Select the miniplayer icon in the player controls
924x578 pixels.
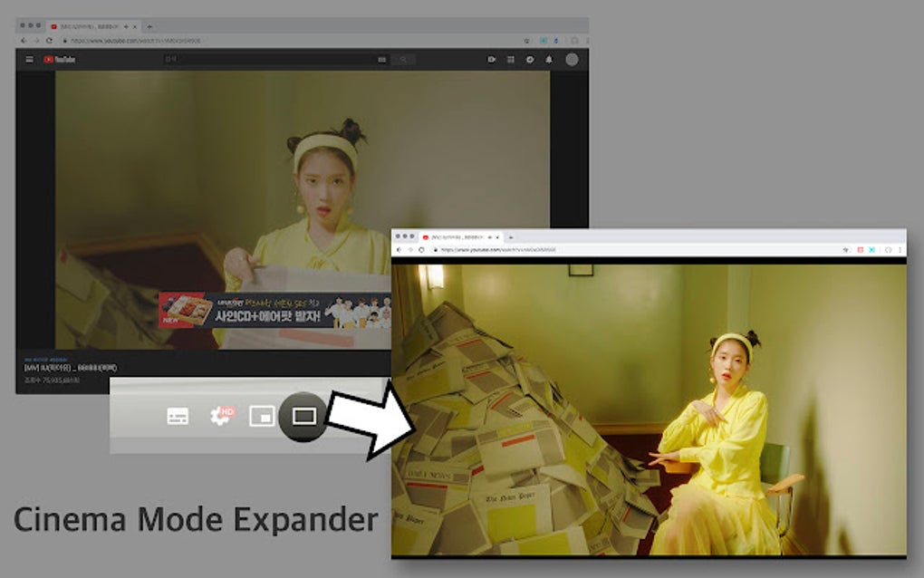[261, 415]
